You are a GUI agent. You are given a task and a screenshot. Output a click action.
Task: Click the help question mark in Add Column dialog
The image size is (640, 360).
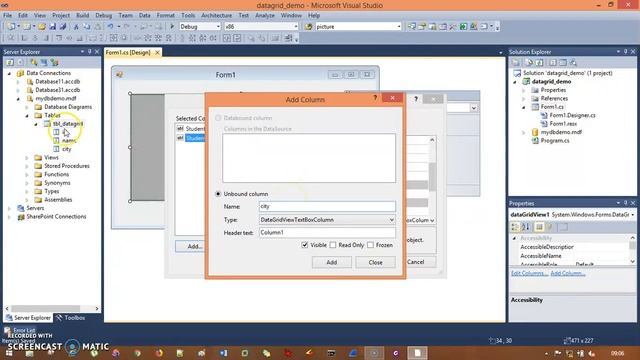pos(375,98)
